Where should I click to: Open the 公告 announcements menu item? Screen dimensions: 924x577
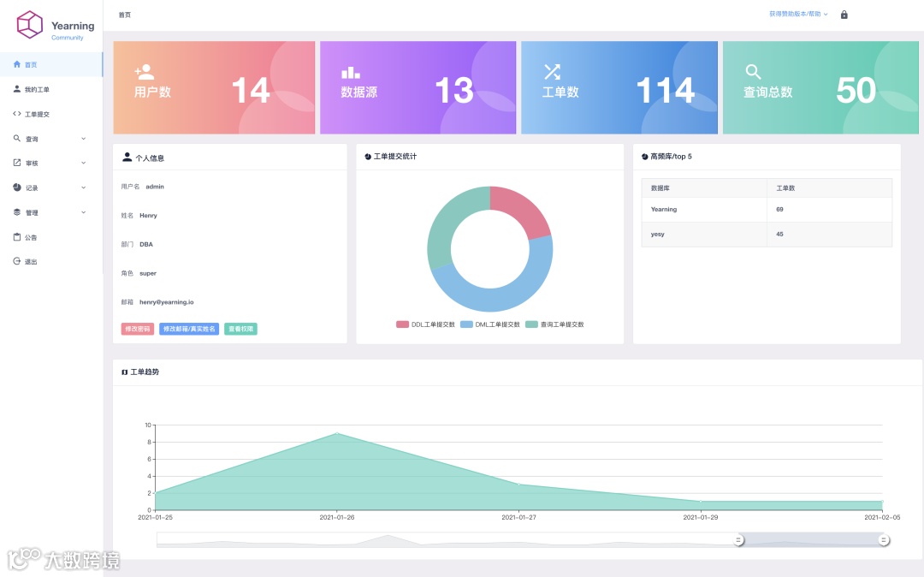click(x=51, y=237)
